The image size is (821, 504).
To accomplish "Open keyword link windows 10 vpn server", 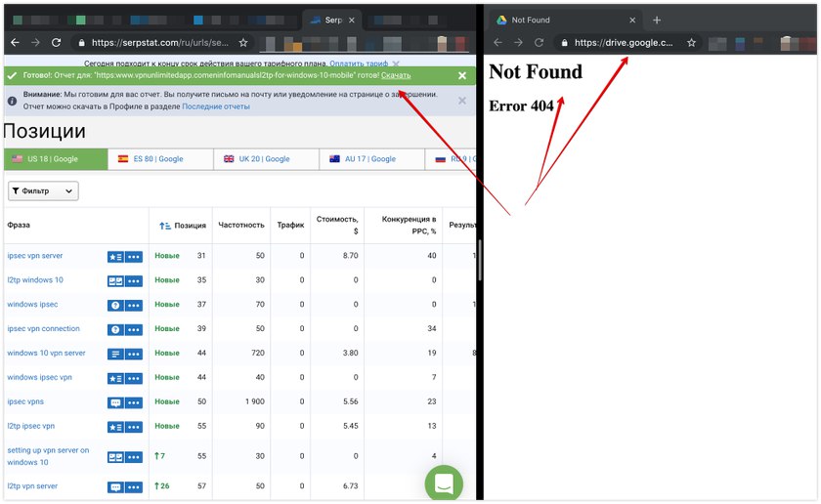I will 46,354.
